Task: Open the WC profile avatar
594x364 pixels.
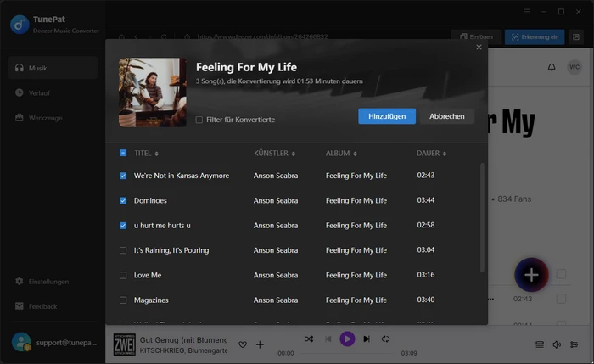Action: point(574,67)
